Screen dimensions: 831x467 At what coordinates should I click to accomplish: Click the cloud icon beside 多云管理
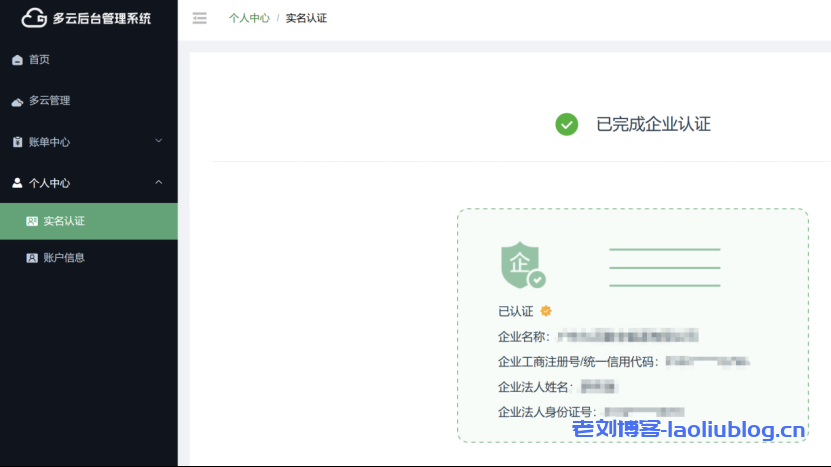(x=17, y=101)
